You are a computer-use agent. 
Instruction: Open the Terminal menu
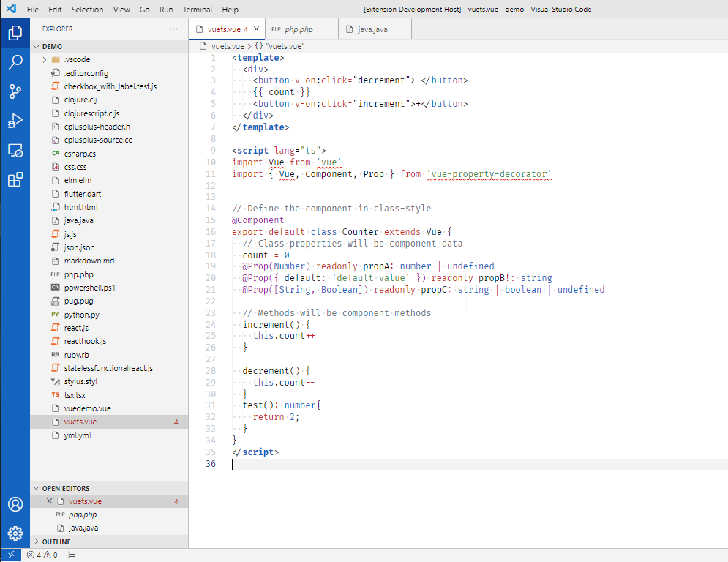(198, 10)
